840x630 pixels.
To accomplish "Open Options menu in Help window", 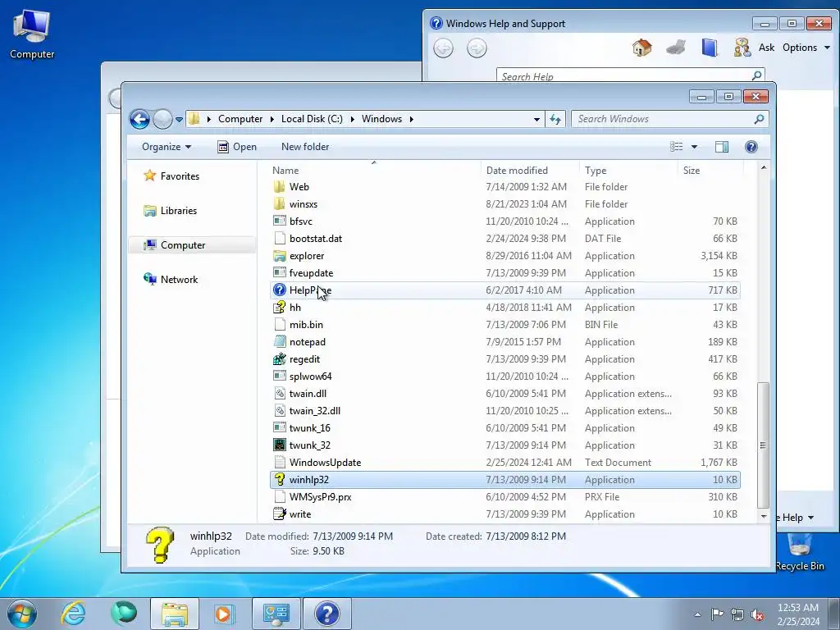I will click(x=806, y=48).
